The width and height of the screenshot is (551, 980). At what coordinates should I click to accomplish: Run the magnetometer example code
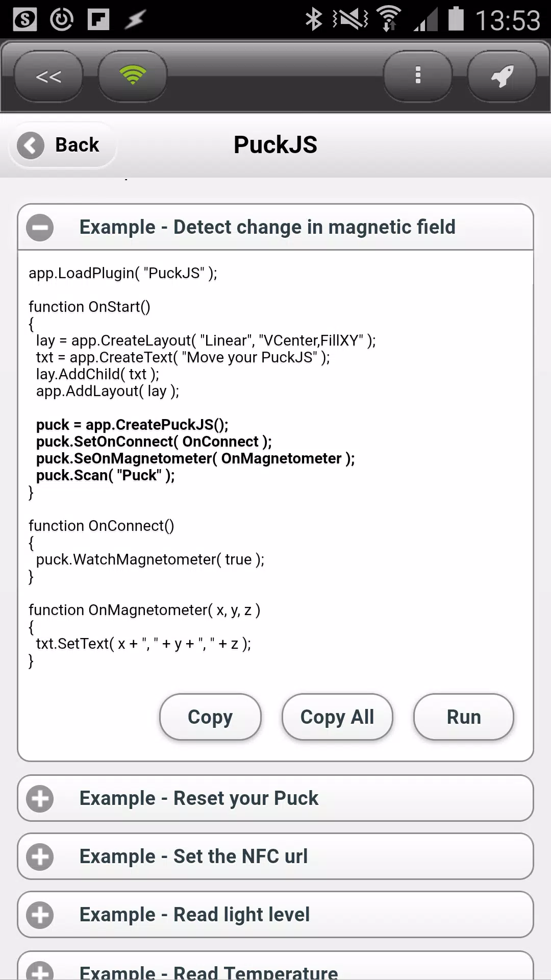pyautogui.click(x=464, y=717)
